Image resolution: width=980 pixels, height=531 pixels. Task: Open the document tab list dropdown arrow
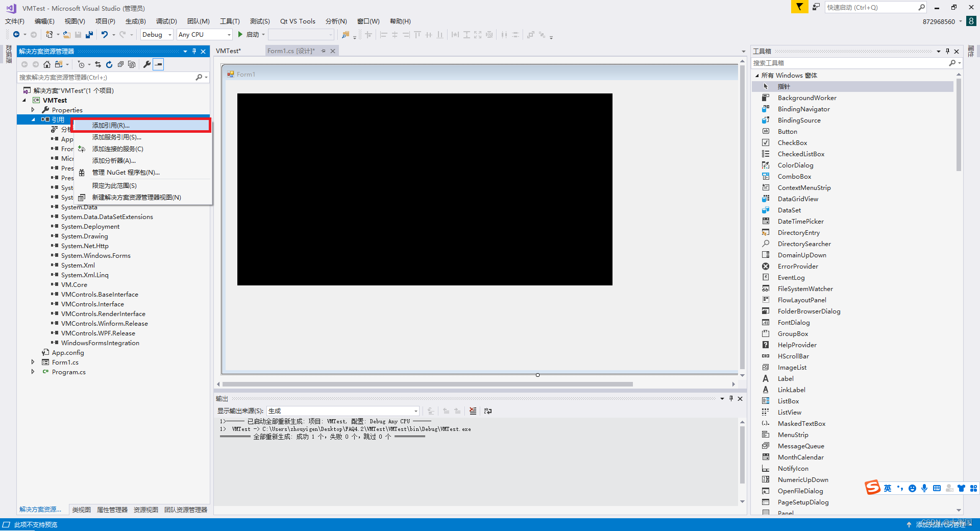(x=743, y=51)
